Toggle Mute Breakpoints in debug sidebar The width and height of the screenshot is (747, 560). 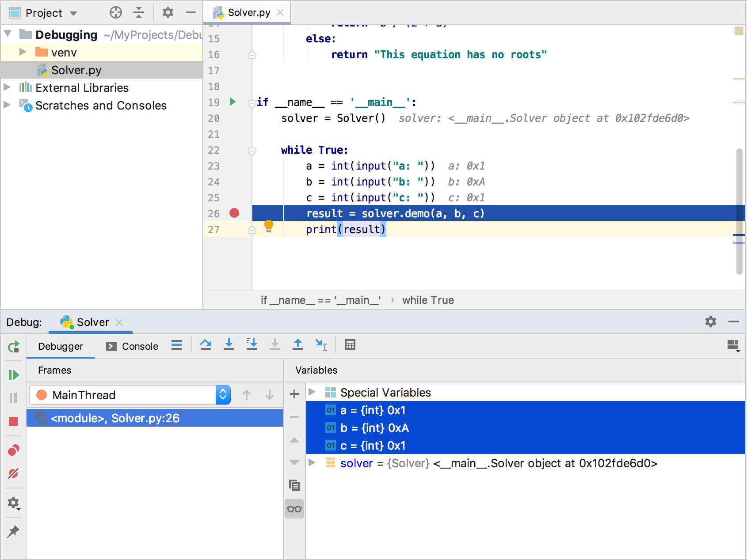click(x=13, y=473)
